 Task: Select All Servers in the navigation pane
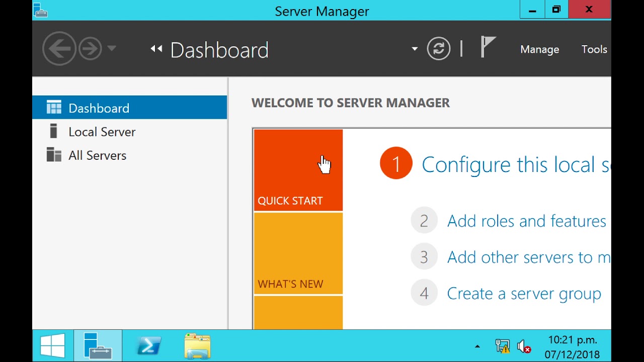(x=130, y=155)
